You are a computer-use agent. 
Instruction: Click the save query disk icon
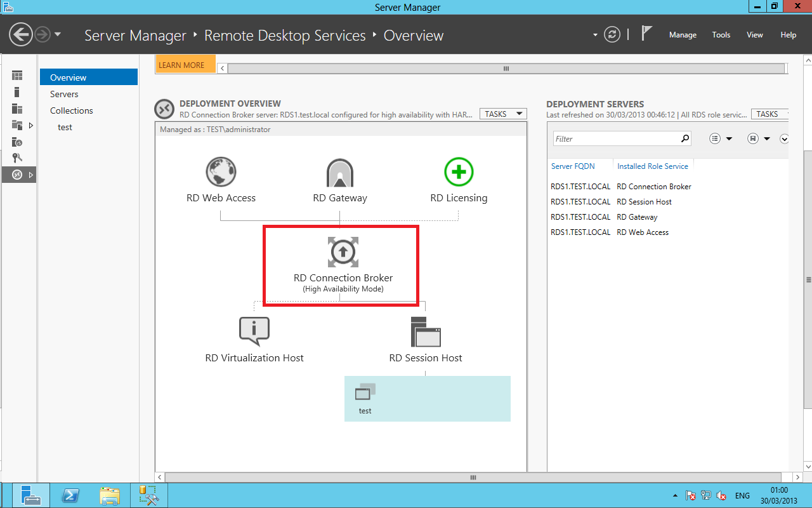pyautogui.click(x=753, y=138)
